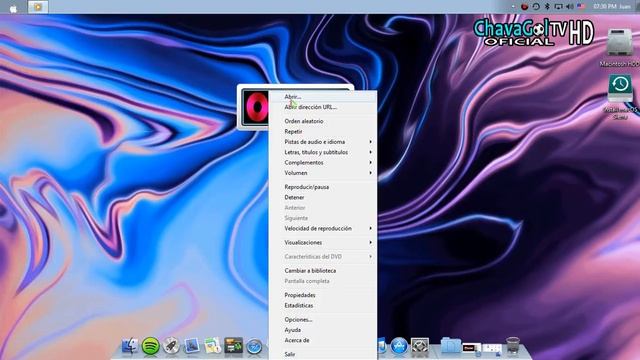This screenshot has width=640, height=360.
Task: Open the System Preferences gear icon in dock
Action: [420, 347]
